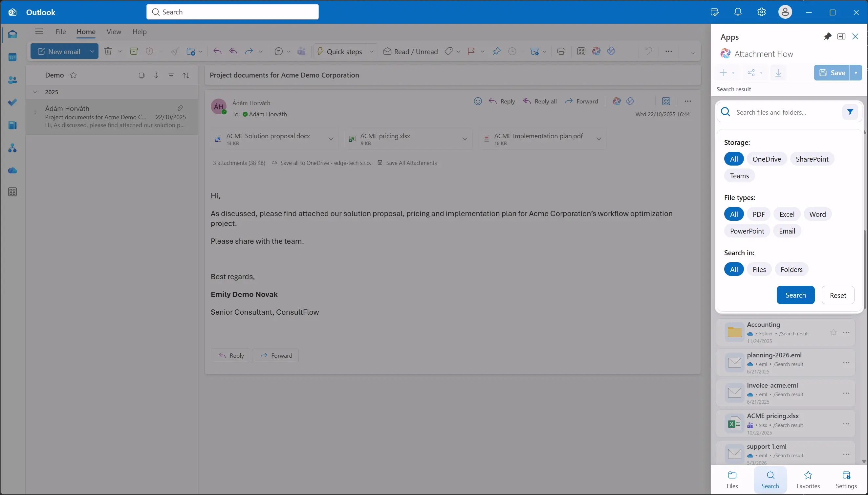Switch to Favorites tab in Attachment Flow
The width and height of the screenshot is (868, 495).
pyautogui.click(x=808, y=480)
